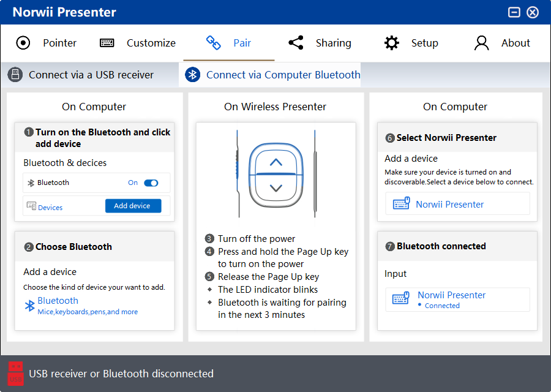Click the Customize keyboard icon
Viewport: 551px width, 392px height.
pyautogui.click(x=107, y=43)
